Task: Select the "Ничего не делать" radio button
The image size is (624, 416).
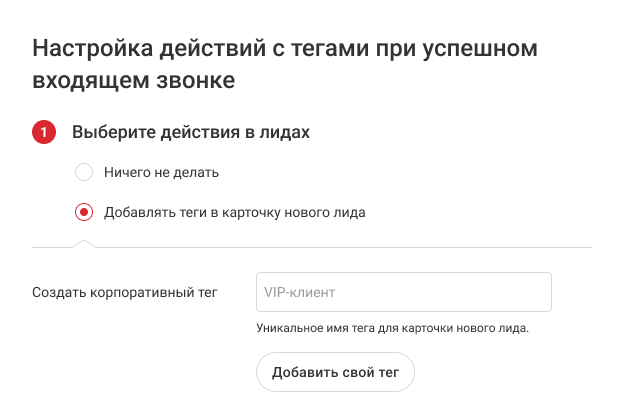Action: pyautogui.click(x=85, y=172)
